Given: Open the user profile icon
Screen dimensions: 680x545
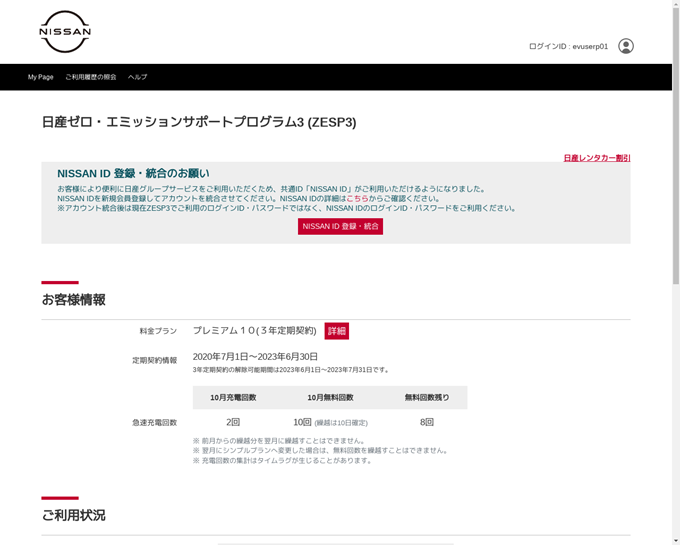Looking at the screenshot, I should coord(625,46).
